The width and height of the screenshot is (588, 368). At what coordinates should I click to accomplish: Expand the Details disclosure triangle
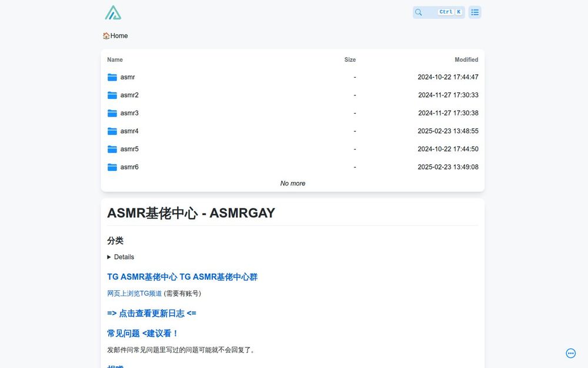click(109, 257)
